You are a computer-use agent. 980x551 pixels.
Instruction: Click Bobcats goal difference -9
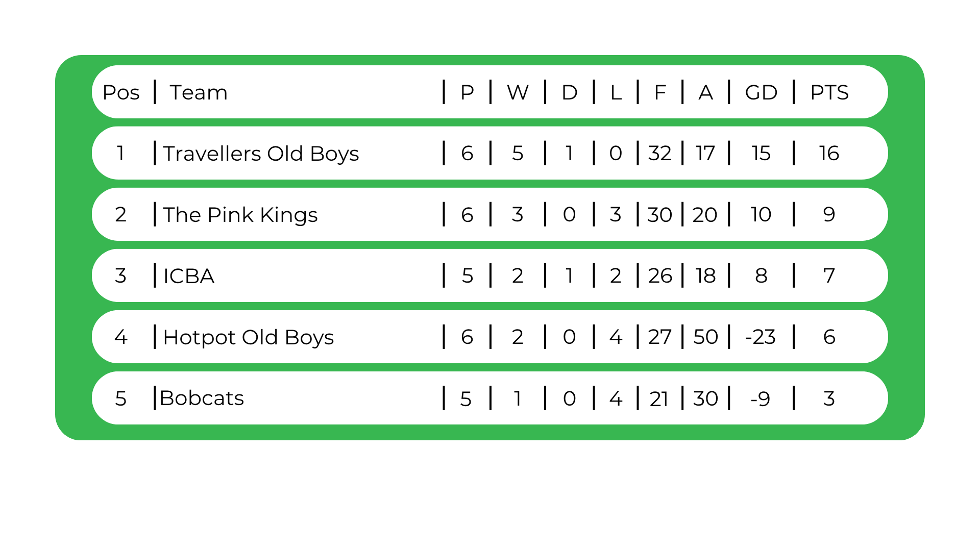pos(761,398)
